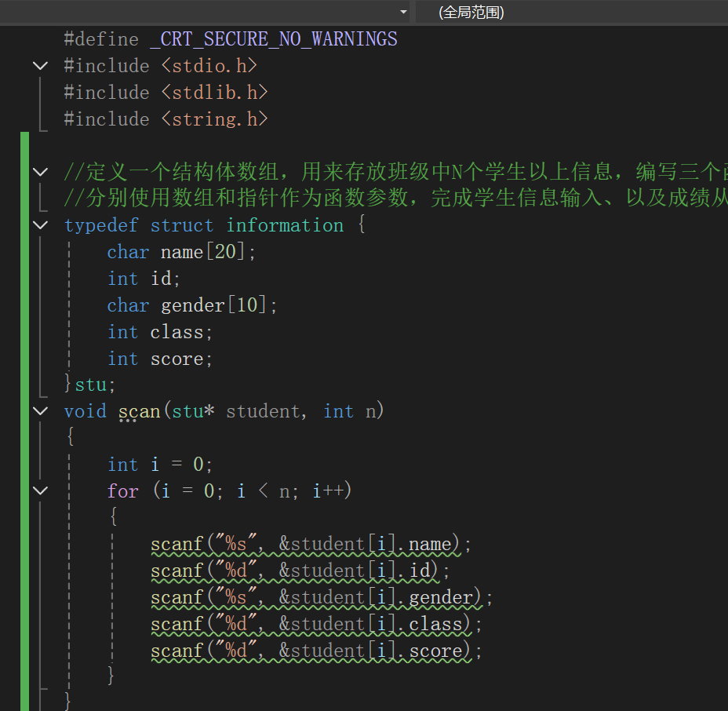Click scanf line reading student[i].name
This screenshot has height=711, width=728.
click(311, 544)
